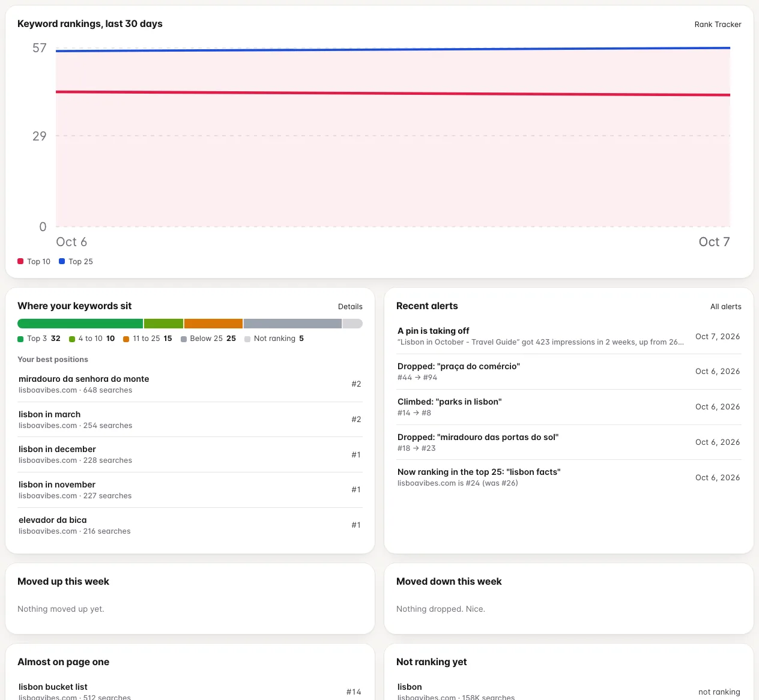
Task: Open the Rank Tracker link
Action: coord(718,25)
